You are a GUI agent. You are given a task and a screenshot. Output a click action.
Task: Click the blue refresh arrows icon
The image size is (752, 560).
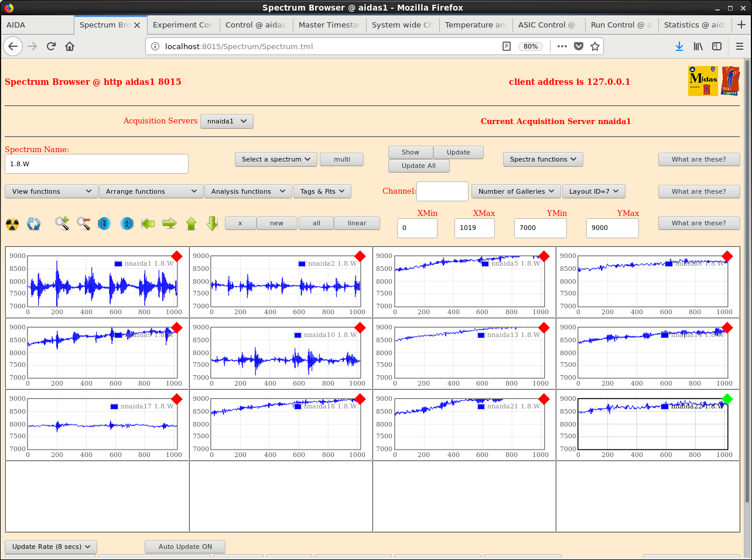34,224
